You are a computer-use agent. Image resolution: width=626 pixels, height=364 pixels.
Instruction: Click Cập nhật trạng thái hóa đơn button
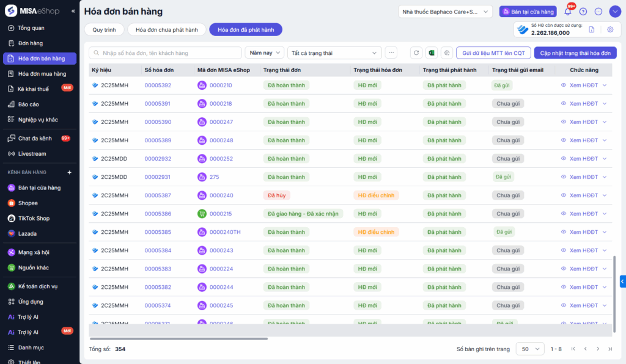point(575,53)
